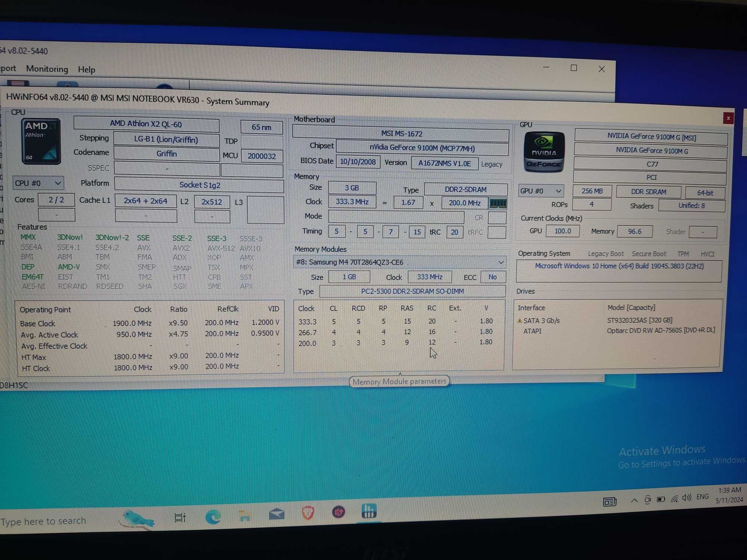747x560 pixels.
Task: Click the GPU clock value 100.0
Action: [x=562, y=231]
